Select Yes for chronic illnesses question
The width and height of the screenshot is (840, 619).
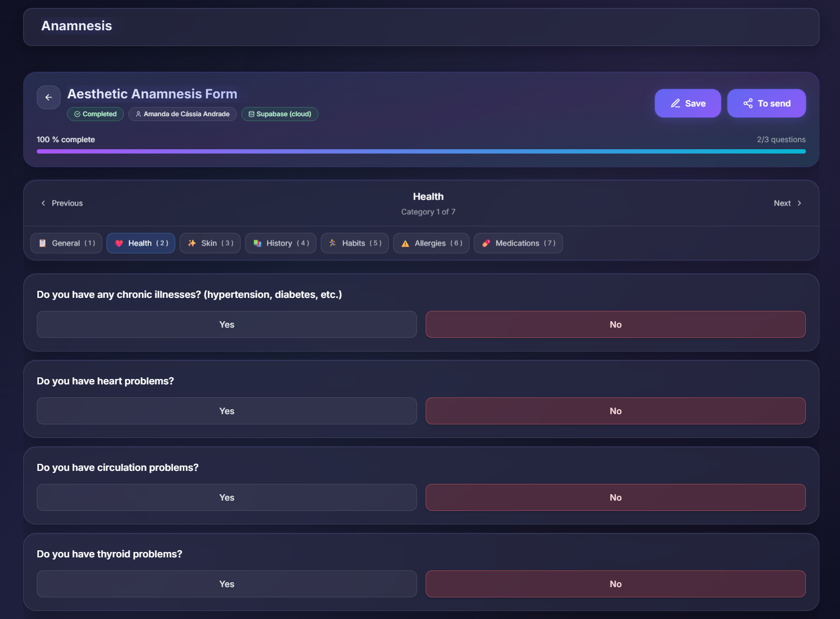(227, 324)
